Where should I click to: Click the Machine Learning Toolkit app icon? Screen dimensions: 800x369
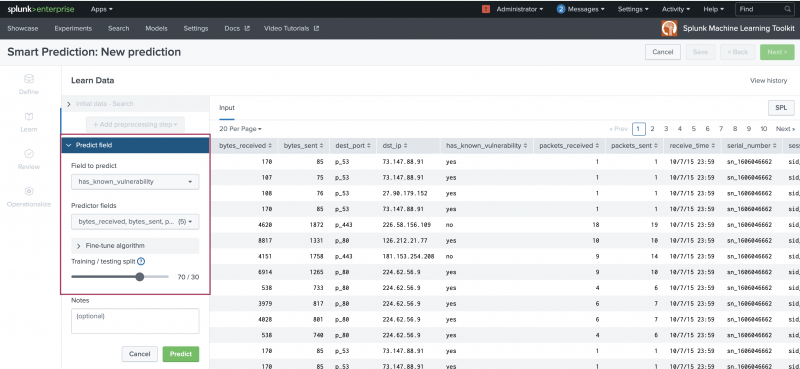pyautogui.click(x=669, y=29)
